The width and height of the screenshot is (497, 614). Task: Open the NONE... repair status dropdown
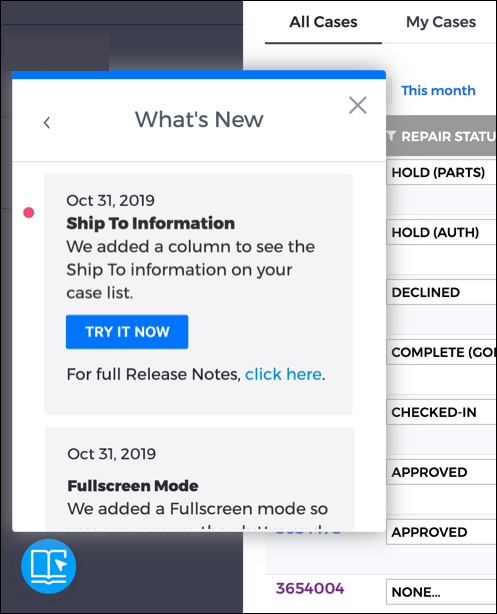click(x=441, y=592)
